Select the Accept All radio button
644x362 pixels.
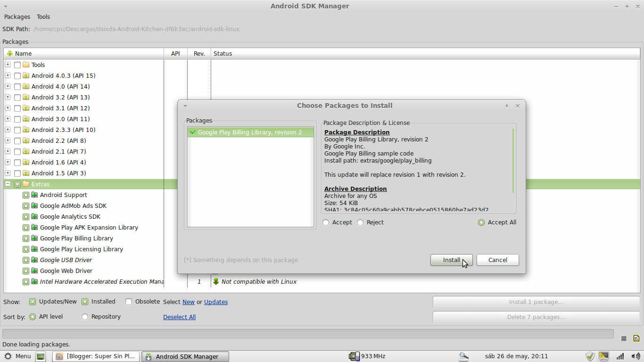pyautogui.click(x=481, y=222)
